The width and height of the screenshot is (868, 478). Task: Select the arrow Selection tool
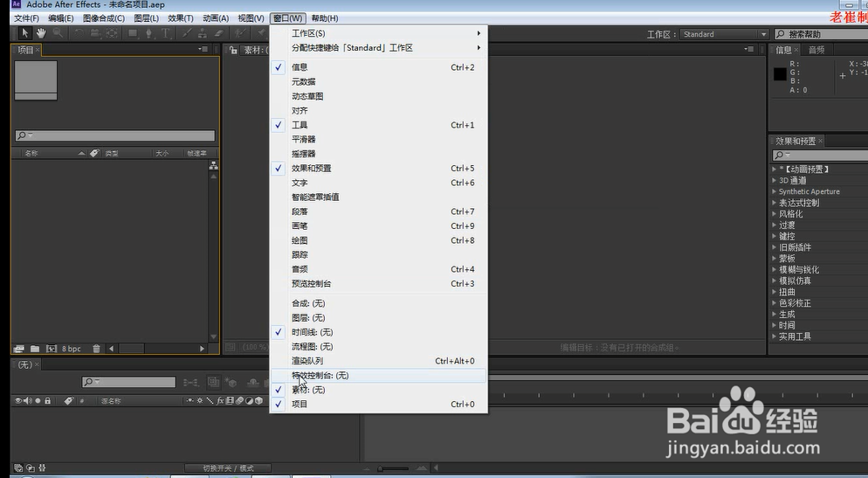[25, 33]
